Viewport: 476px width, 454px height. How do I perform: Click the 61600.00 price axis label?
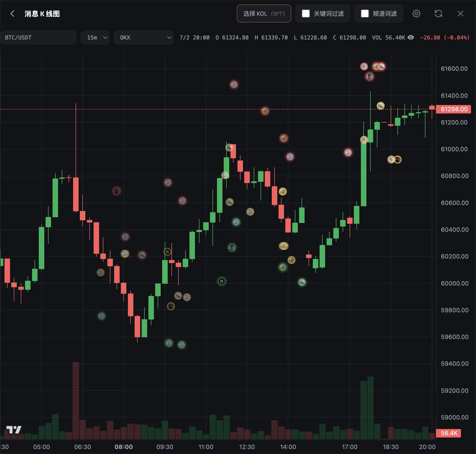click(454, 69)
